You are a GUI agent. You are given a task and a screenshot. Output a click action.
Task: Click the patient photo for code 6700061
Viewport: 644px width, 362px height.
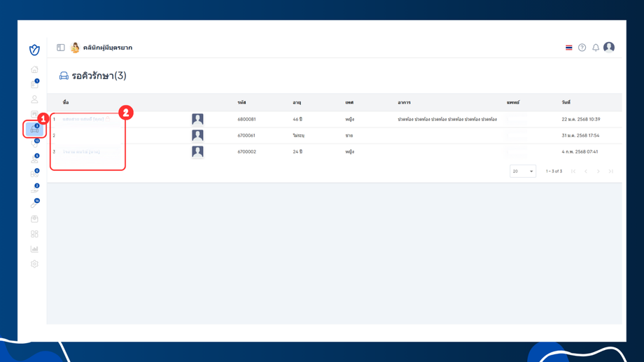tap(197, 135)
